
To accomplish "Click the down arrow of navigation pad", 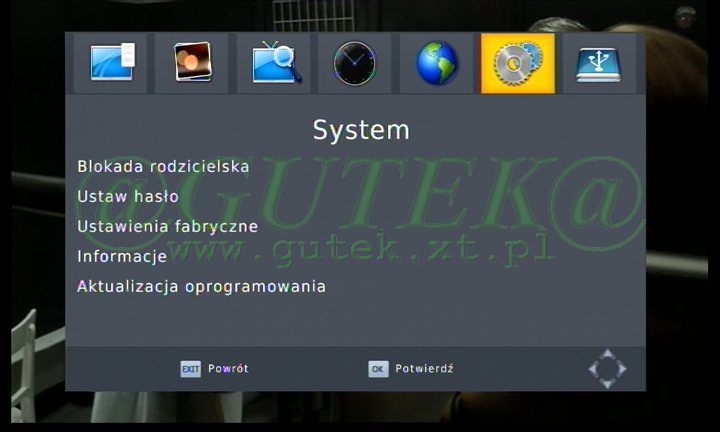I will [608, 383].
